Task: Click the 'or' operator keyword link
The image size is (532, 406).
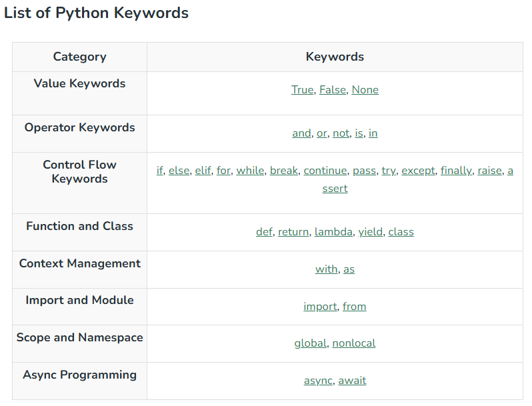Action: 321,133
